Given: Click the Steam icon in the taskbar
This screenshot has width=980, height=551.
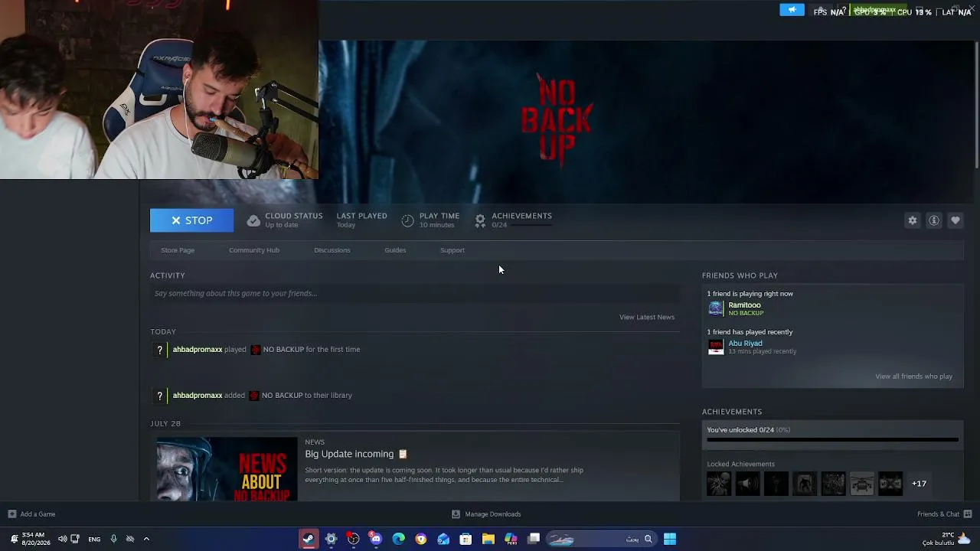Looking at the screenshot, I should coord(309,539).
